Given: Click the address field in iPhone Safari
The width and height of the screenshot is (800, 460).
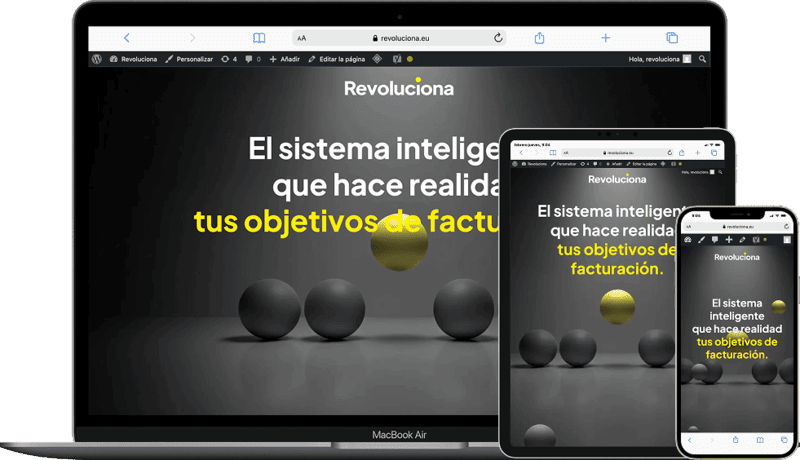Looking at the screenshot, I should click(x=736, y=226).
